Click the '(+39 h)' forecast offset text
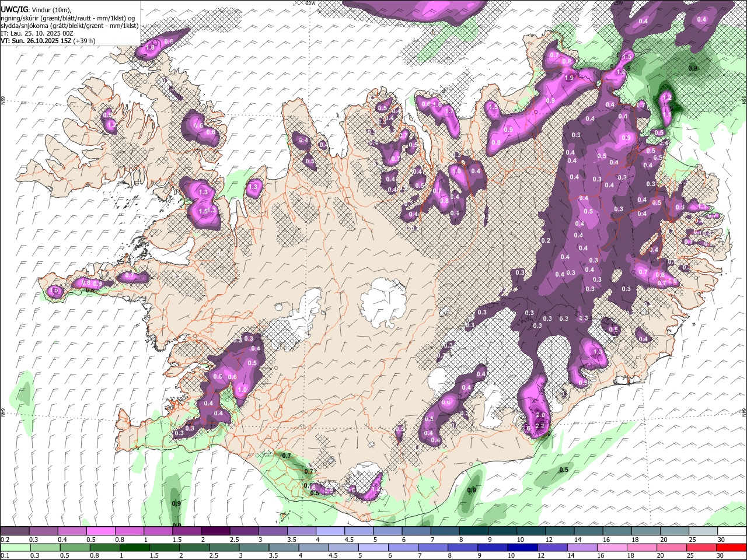 (x=85, y=41)
